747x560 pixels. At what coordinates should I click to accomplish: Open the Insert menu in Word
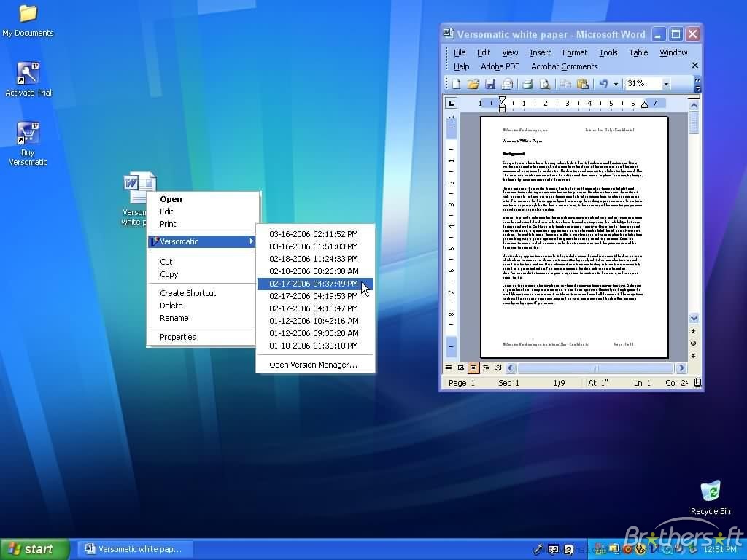click(540, 52)
